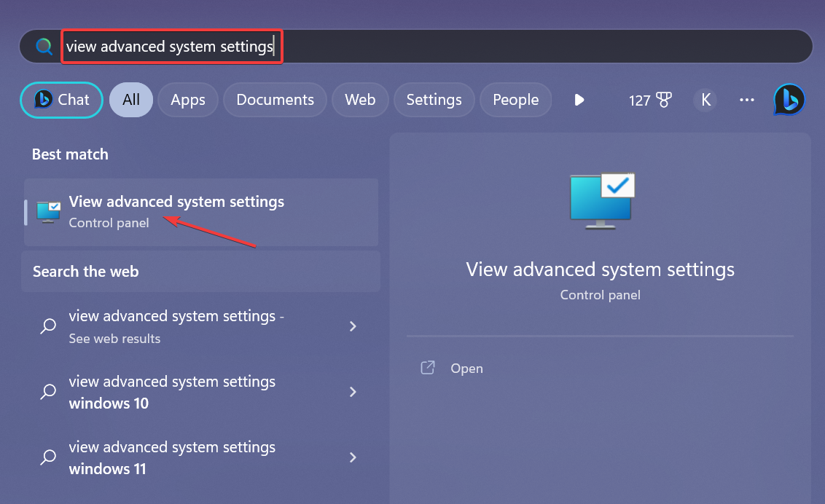
Task: Switch to the Apps filter tab
Action: [x=187, y=100]
